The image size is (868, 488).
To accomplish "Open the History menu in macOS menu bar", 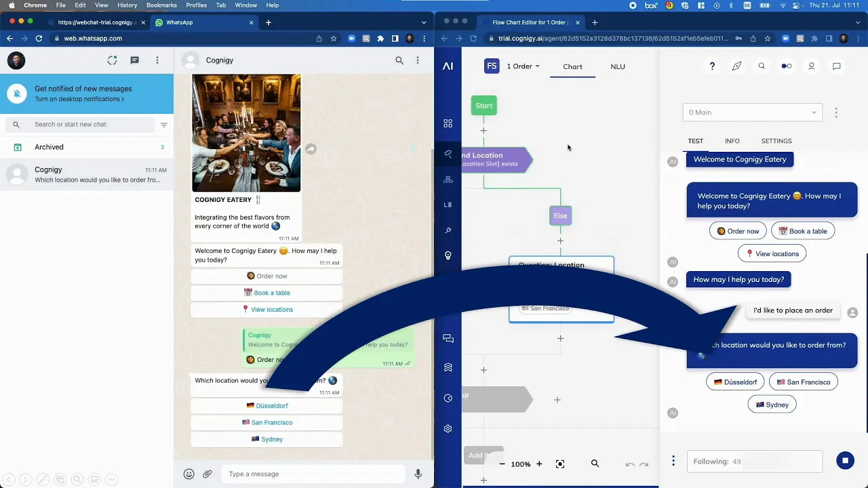I will [x=127, y=5].
